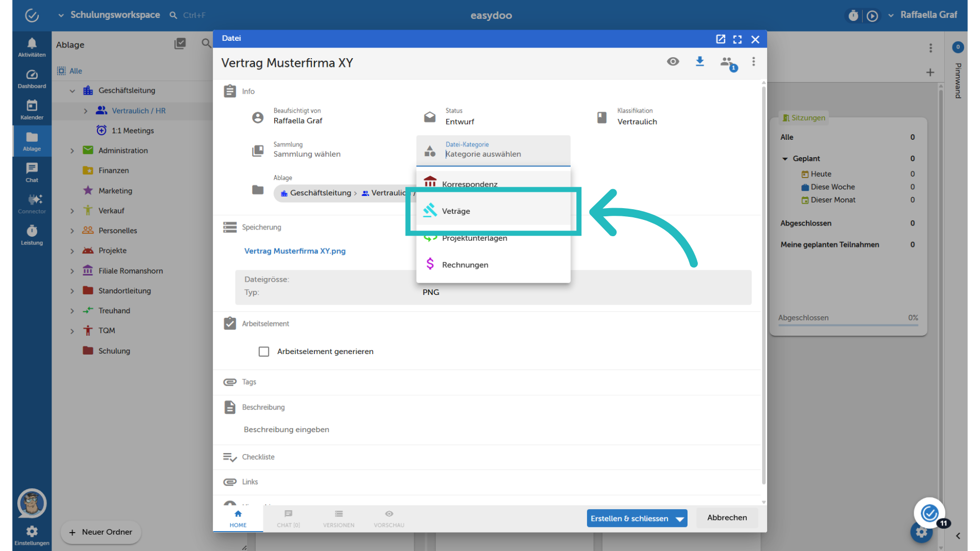Select Korrespondenz category

click(493, 184)
